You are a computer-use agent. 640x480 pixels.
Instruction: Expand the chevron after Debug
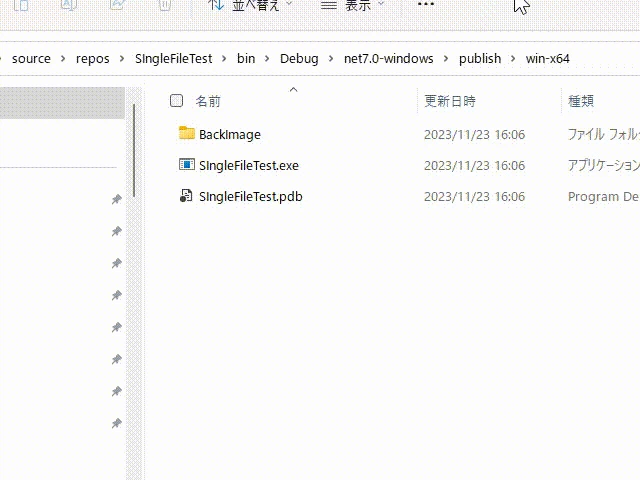(331, 59)
